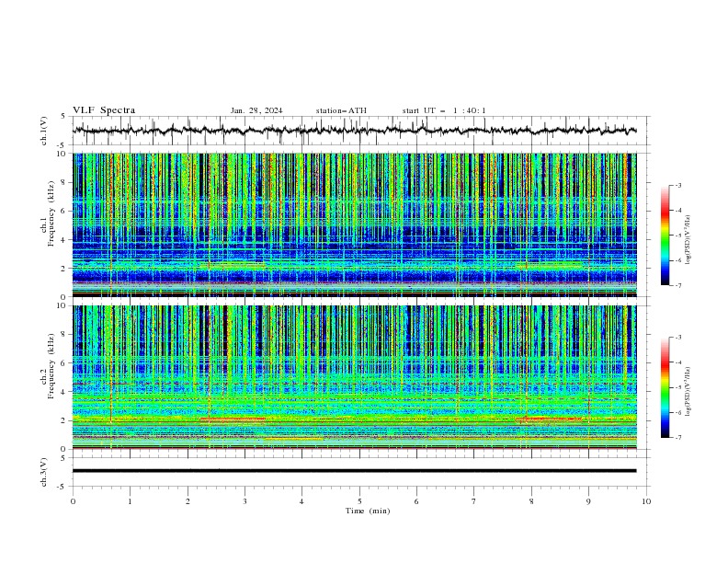Click the ch.2 "Frequency (kHz)" axis label

(x=51, y=365)
